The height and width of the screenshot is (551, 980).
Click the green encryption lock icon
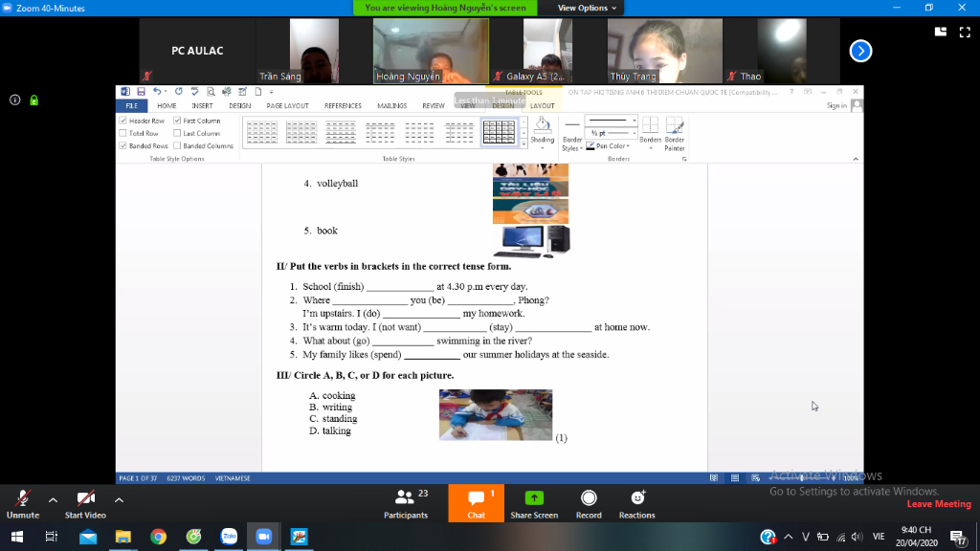[34, 99]
